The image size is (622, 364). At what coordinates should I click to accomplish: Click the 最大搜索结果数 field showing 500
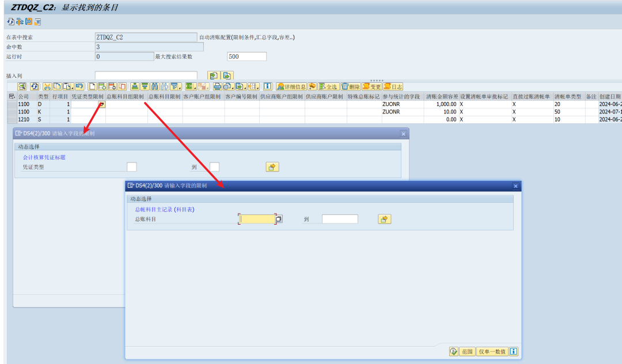[x=246, y=56]
